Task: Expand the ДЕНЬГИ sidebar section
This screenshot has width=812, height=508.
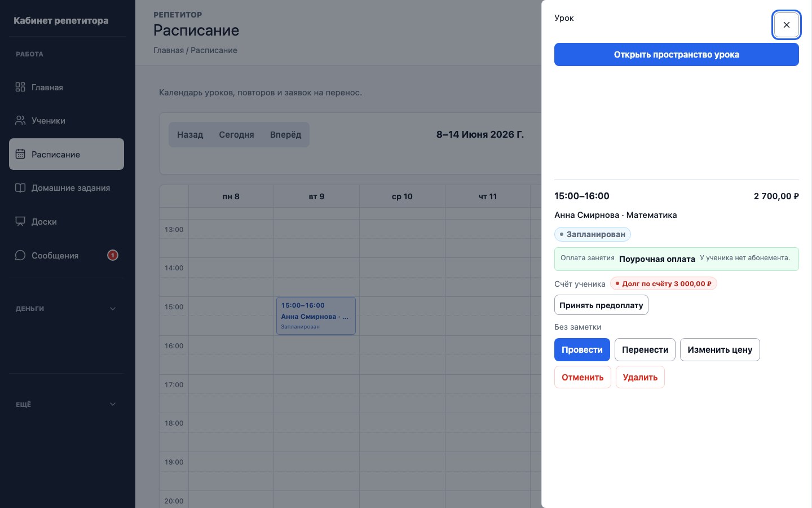Action: click(x=67, y=309)
